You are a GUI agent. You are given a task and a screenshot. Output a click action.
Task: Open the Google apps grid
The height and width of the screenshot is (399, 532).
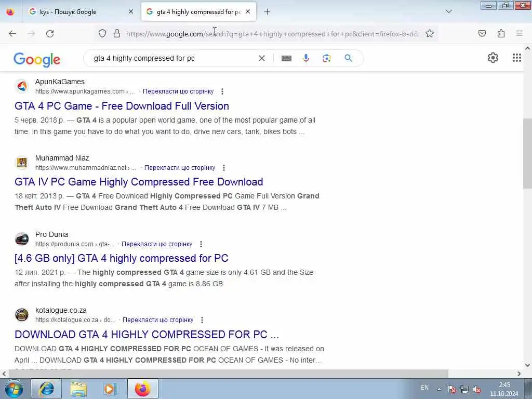(517, 58)
